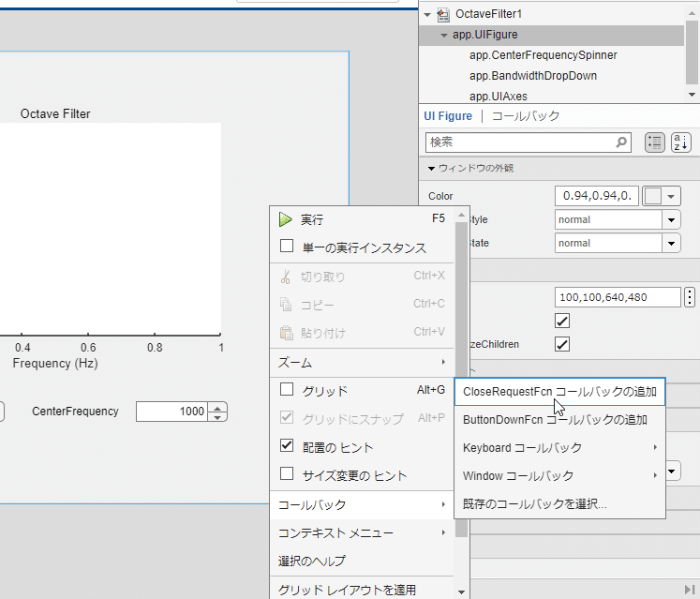Sort properties alphabetically with the a-z icon
This screenshot has height=599, width=700.
681,142
